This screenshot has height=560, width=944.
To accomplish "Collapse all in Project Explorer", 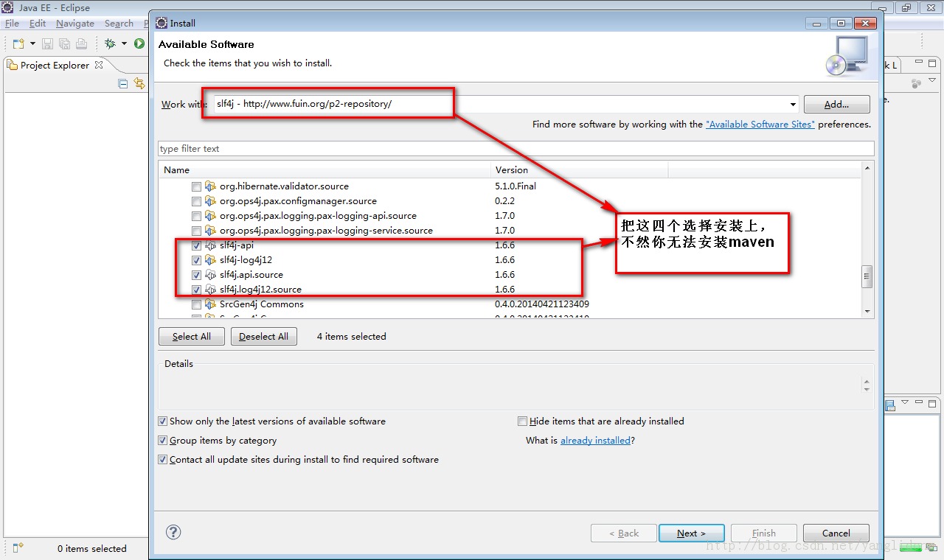I will tap(123, 84).
